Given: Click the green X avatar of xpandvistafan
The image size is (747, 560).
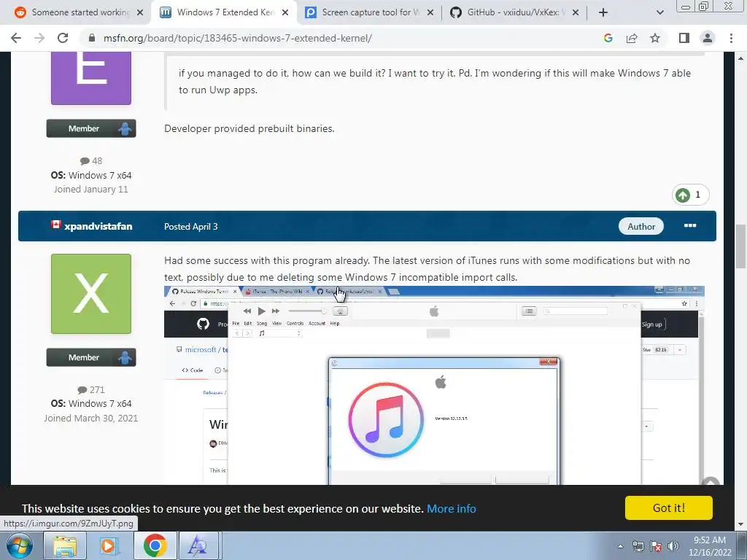Looking at the screenshot, I should click(91, 294).
